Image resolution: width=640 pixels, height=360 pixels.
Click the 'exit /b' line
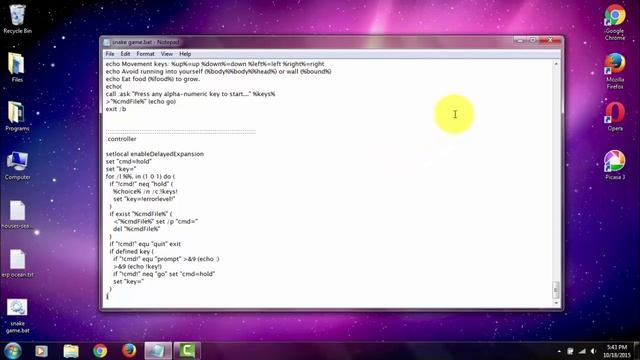(116, 109)
